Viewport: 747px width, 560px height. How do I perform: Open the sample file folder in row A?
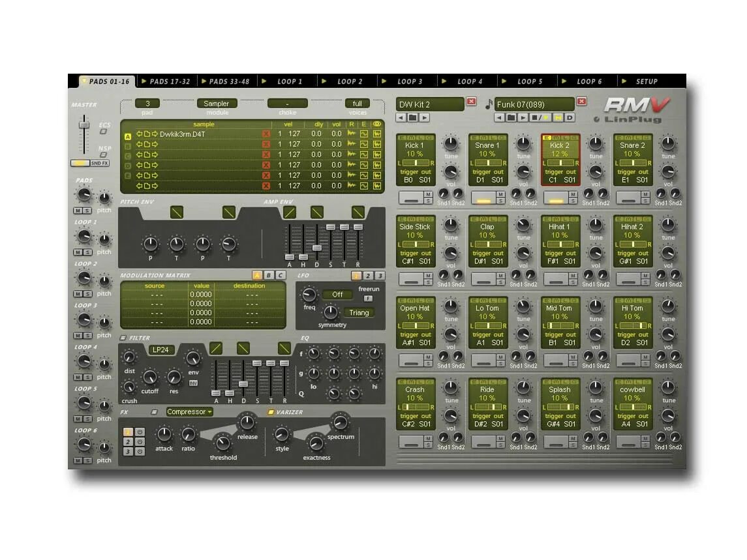coord(147,134)
